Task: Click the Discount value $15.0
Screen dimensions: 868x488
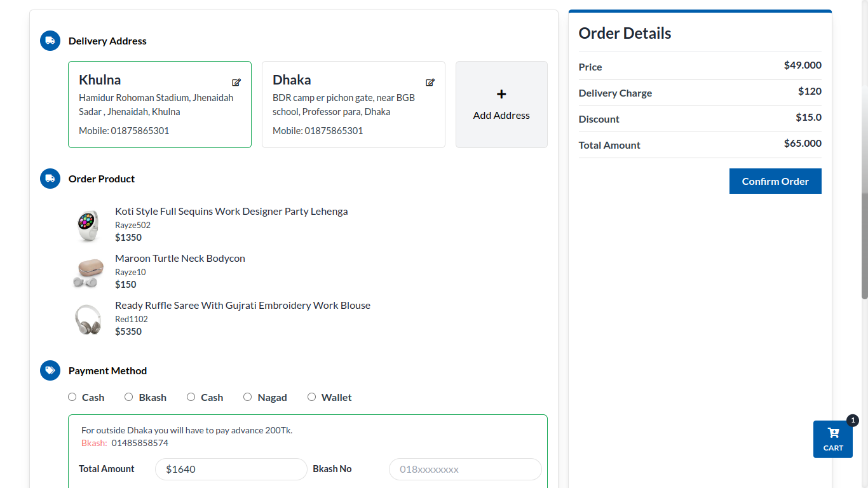Action: pos(808,117)
